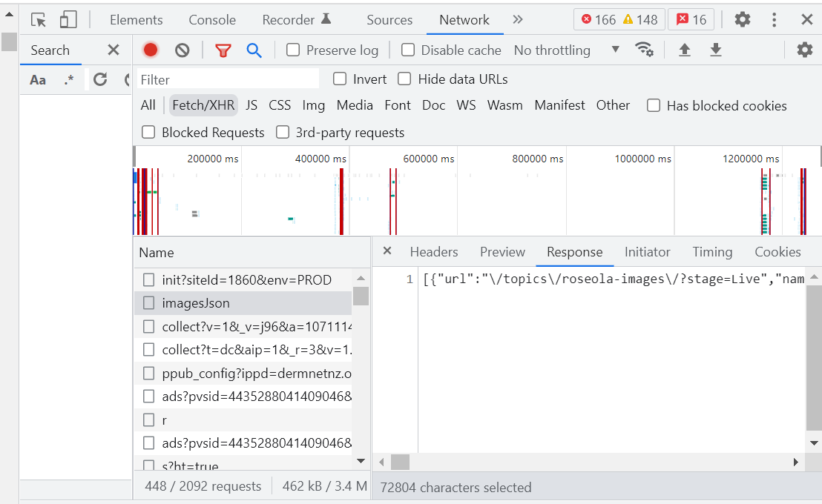Select the imagesJson request row
Image resolution: width=822 pixels, height=504 pixels.
tap(243, 303)
